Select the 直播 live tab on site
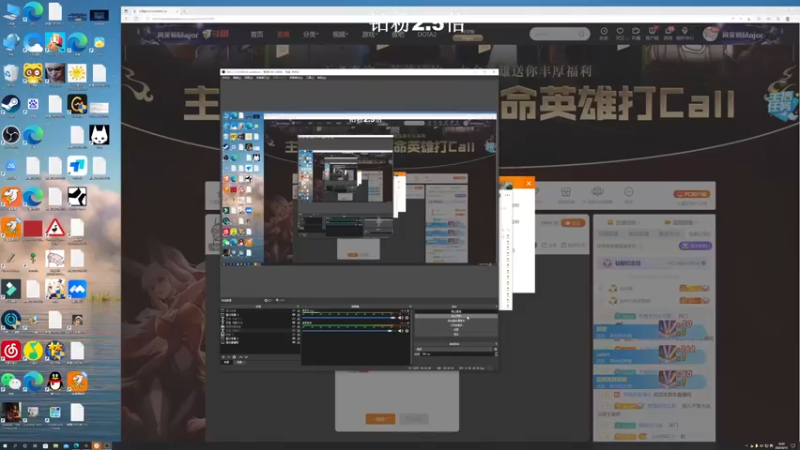Viewport: 800px width, 450px height. pos(283,34)
